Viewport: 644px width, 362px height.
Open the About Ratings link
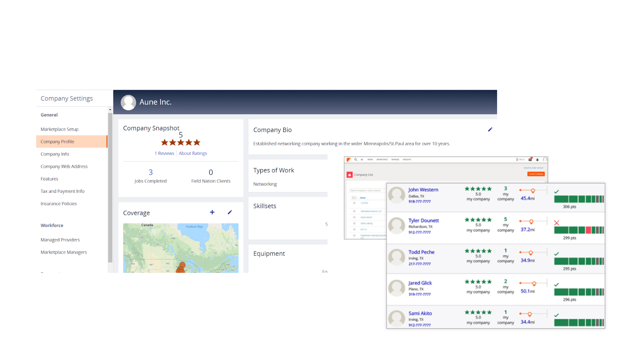pyautogui.click(x=193, y=153)
